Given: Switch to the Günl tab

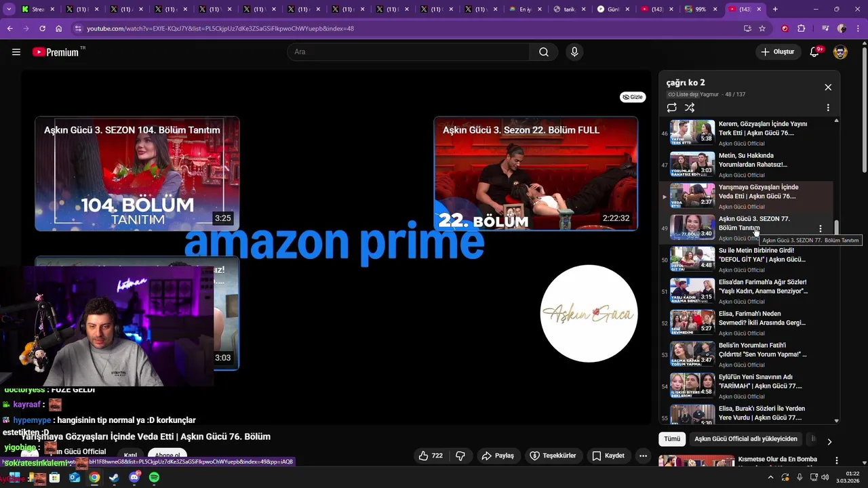Looking at the screenshot, I should (x=614, y=9).
